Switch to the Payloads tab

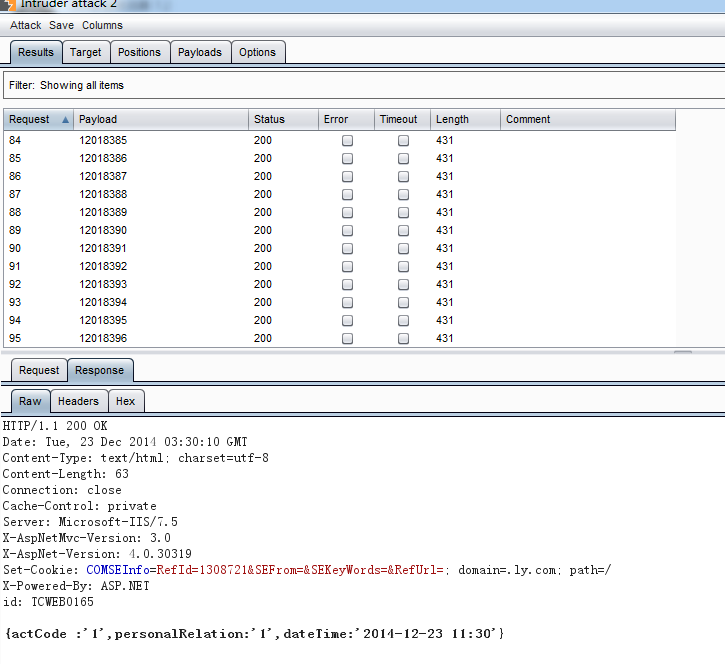200,52
